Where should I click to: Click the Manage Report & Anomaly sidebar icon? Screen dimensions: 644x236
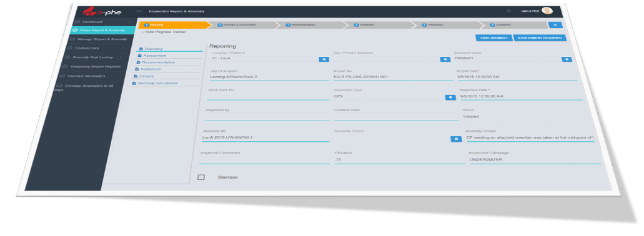tap(72, 39)
